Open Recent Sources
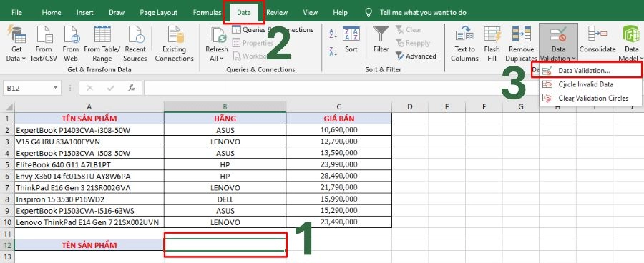 click(135, 44)
